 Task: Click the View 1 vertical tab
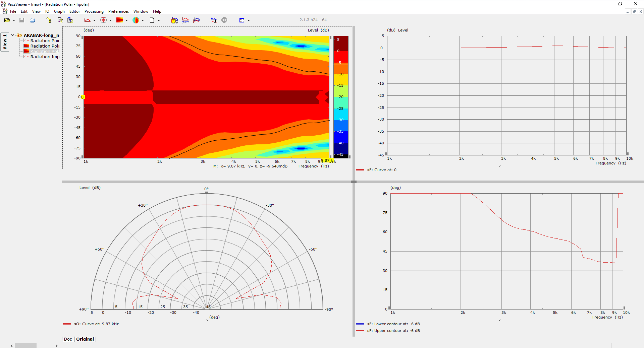pos(5,42)
